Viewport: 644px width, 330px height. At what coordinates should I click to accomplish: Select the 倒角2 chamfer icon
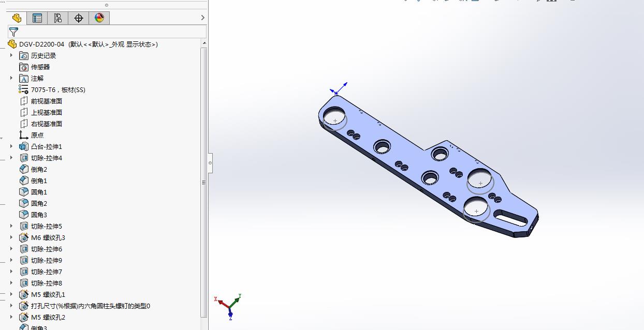point(24,169)
